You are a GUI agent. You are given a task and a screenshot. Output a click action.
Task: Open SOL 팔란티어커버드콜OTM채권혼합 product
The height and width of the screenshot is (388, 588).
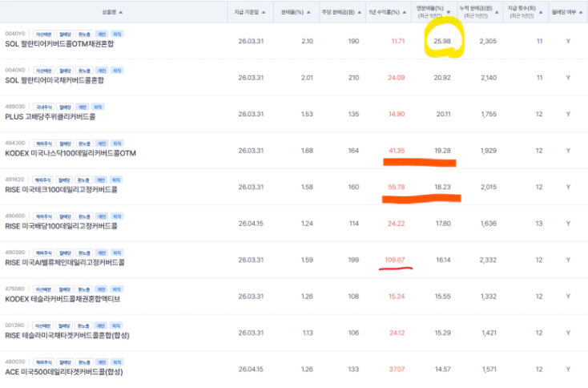coord(59,44)
